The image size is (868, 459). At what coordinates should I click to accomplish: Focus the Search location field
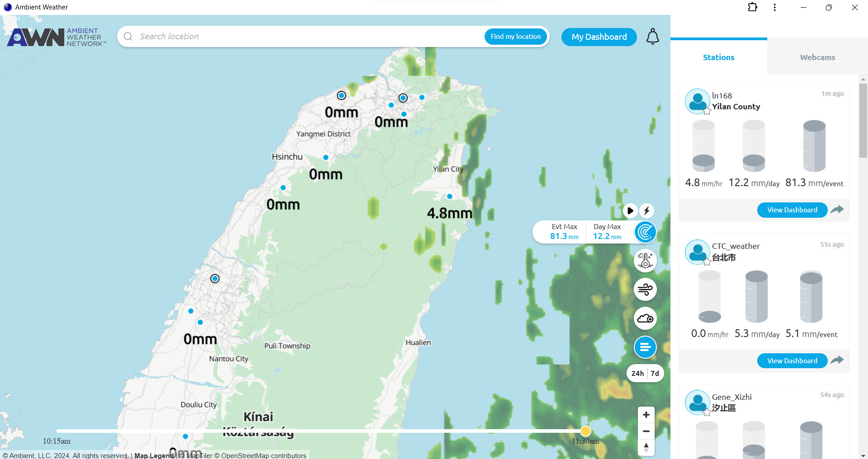coord(310,37)
